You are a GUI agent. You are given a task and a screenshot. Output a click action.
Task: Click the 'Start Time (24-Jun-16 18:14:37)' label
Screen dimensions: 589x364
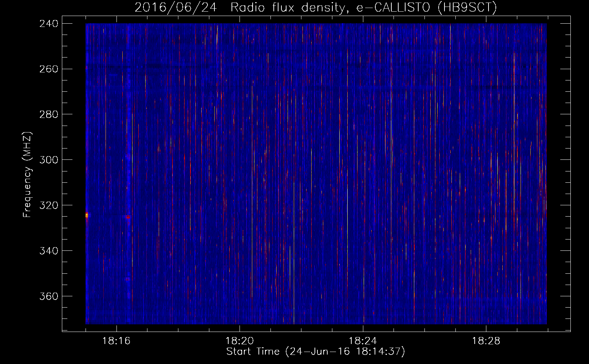tap(316, 352)
